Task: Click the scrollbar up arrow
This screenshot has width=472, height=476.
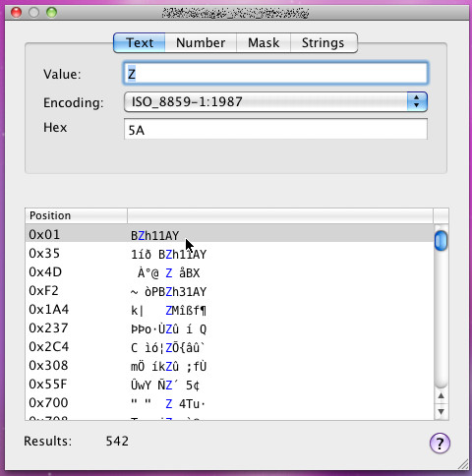Action: point(442,396)
